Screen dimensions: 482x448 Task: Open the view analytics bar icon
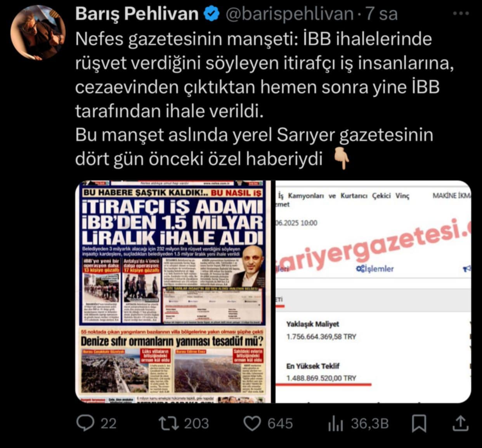point(336,423)
